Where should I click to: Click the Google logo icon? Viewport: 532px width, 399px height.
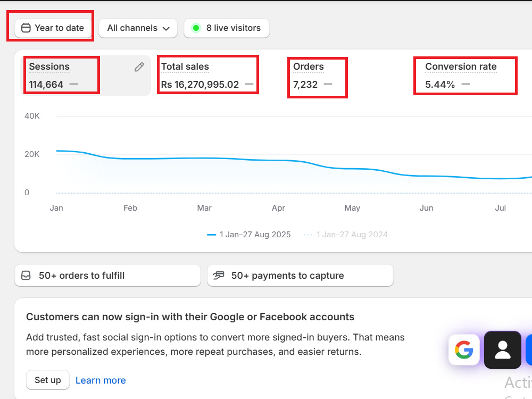click(x=464, y=350)
